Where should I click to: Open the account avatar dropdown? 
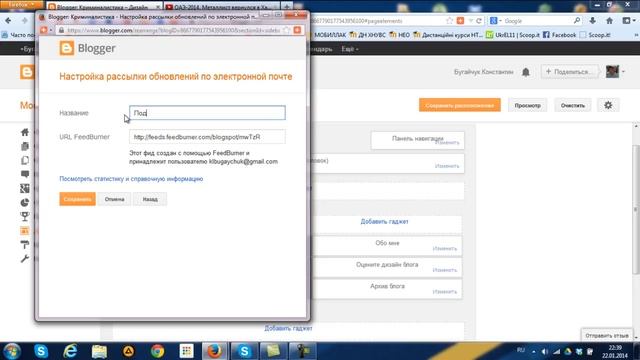[x=616, y=71]
